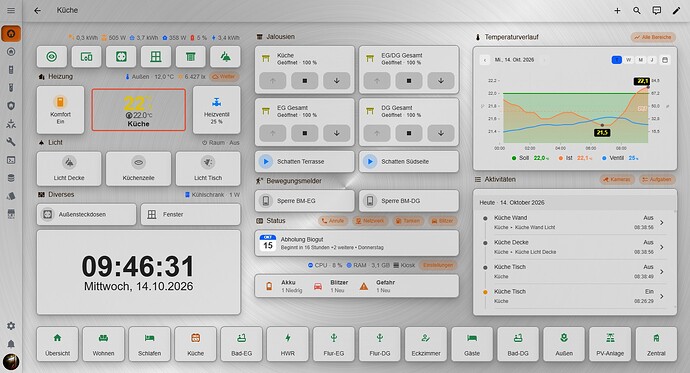Open settings gear in sidebar
This screenshot has height=373, width=690.
11,325
